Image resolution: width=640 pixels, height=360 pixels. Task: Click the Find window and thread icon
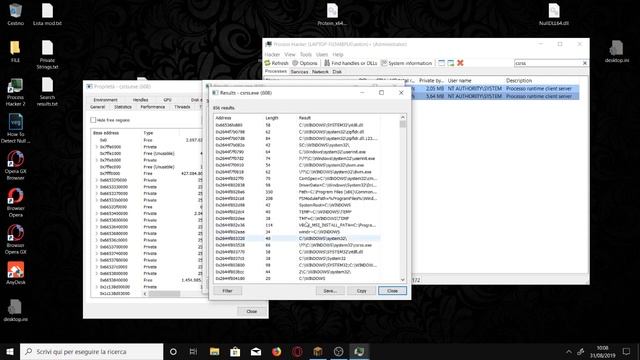click(451, 63)
